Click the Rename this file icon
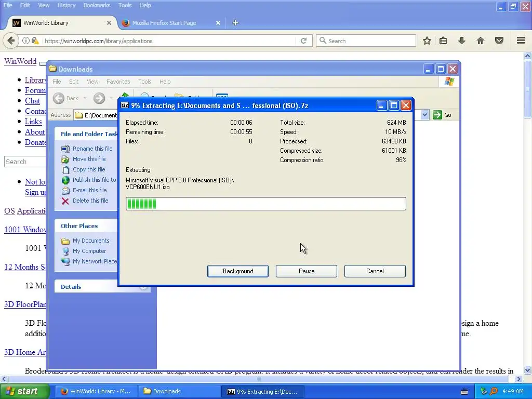 pyautogui.click(x=65, y=149)
